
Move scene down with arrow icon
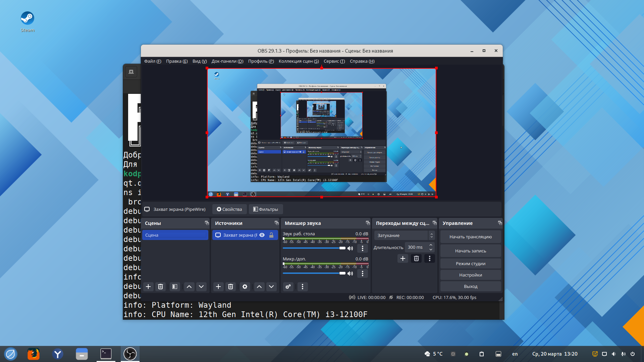[201, 287]
